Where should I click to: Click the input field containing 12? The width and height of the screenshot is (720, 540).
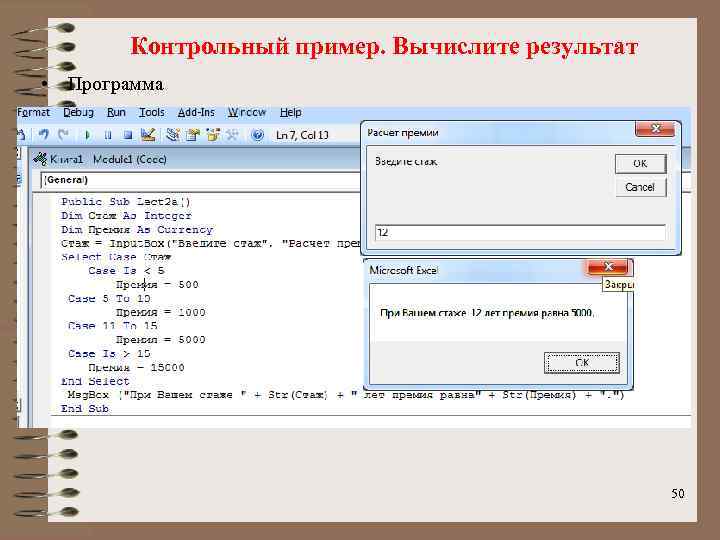tap(520, 232)
